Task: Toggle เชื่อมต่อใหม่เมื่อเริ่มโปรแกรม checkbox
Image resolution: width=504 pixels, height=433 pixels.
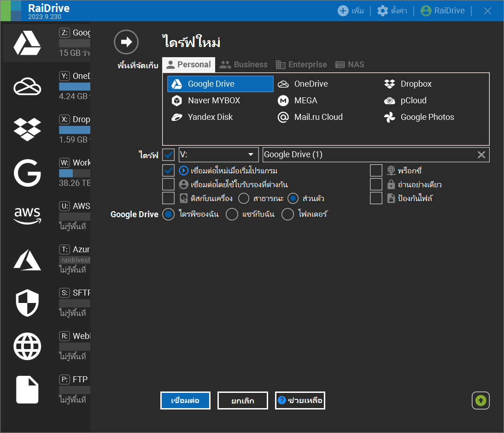Action: [x=169, y=171]
